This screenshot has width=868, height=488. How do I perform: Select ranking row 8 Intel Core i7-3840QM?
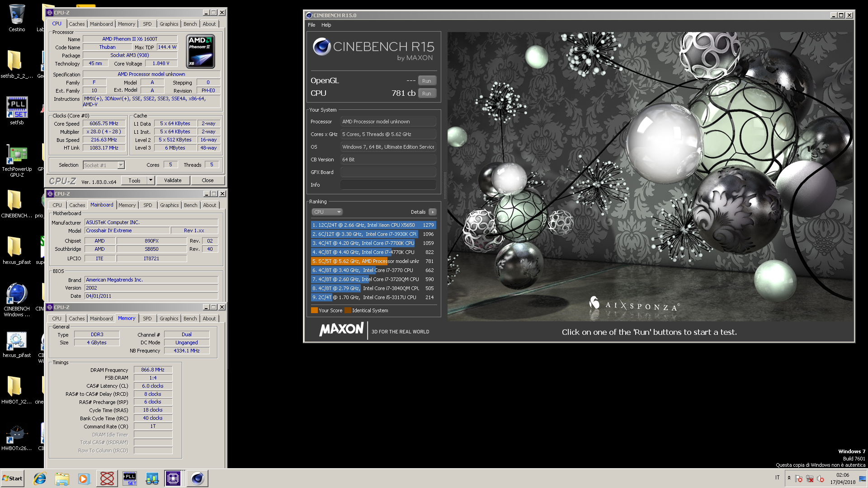click(x=373, y=288)
